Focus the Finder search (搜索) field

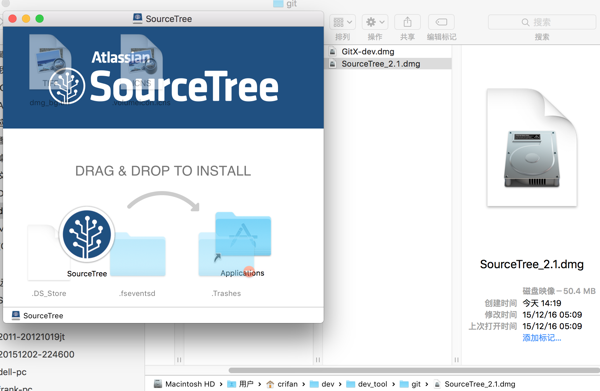[542, 22]
